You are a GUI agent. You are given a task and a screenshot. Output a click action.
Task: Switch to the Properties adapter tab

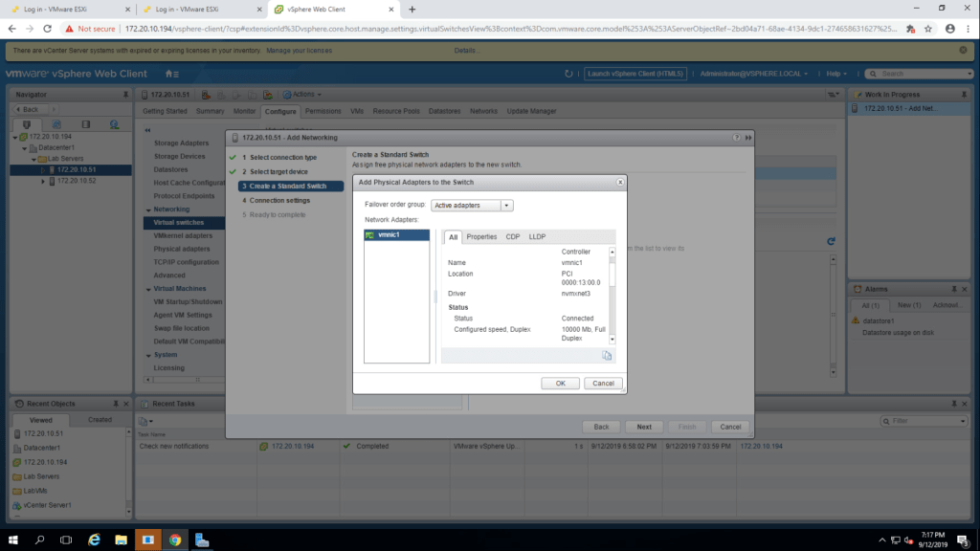tap(481, 236)
